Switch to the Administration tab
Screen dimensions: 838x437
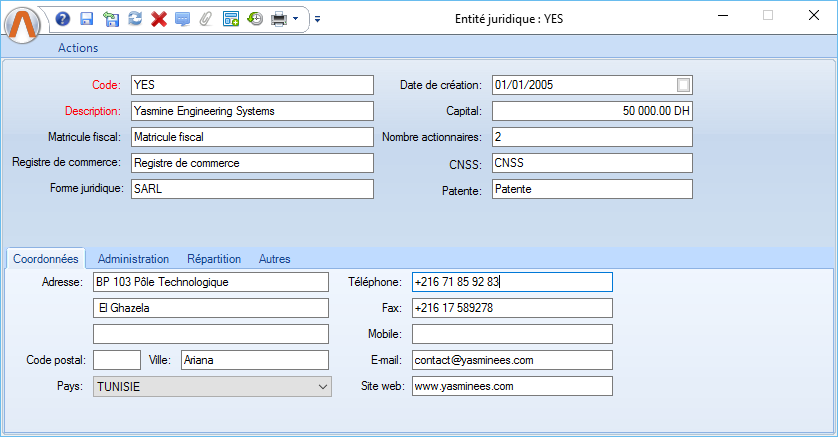(x=134, y=259)
